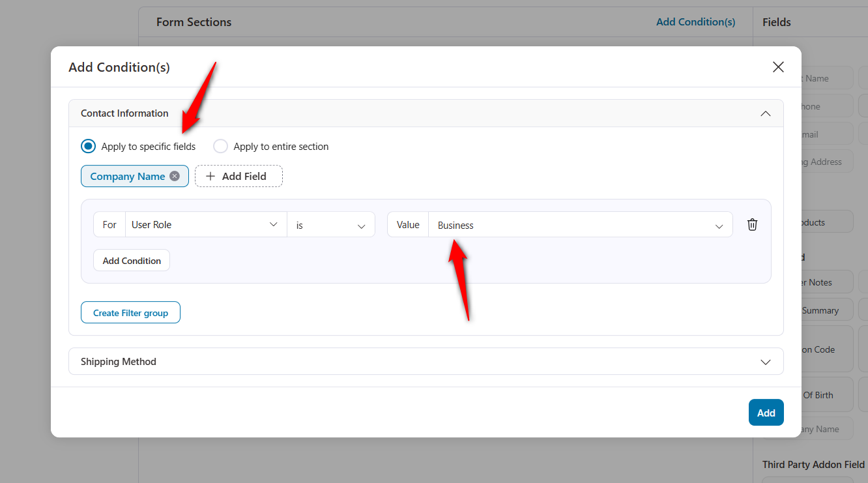Click the Company Name tag
The height and width of the screenshot is (483, 868).
tap(128, 177)
